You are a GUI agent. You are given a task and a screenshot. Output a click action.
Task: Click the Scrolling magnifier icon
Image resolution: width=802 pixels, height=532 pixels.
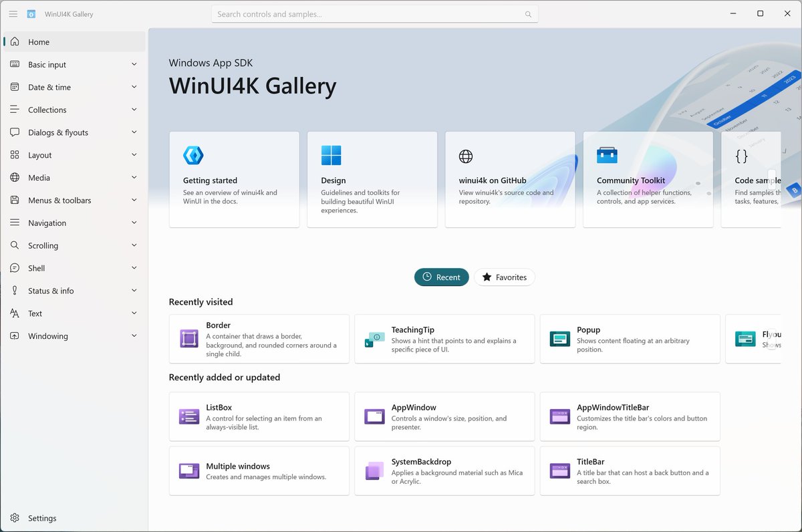15,245
